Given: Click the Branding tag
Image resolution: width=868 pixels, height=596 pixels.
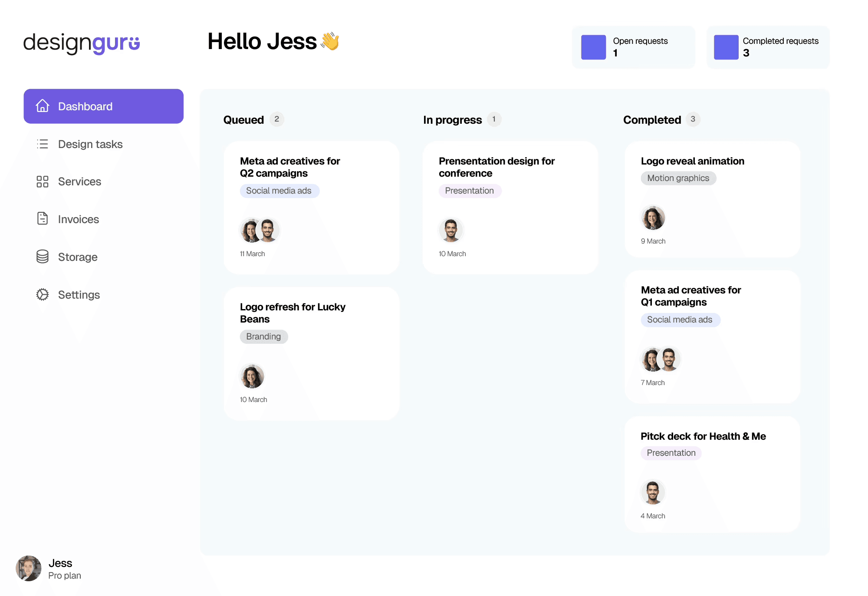Looking at the screenshot, I should point(263,336).
